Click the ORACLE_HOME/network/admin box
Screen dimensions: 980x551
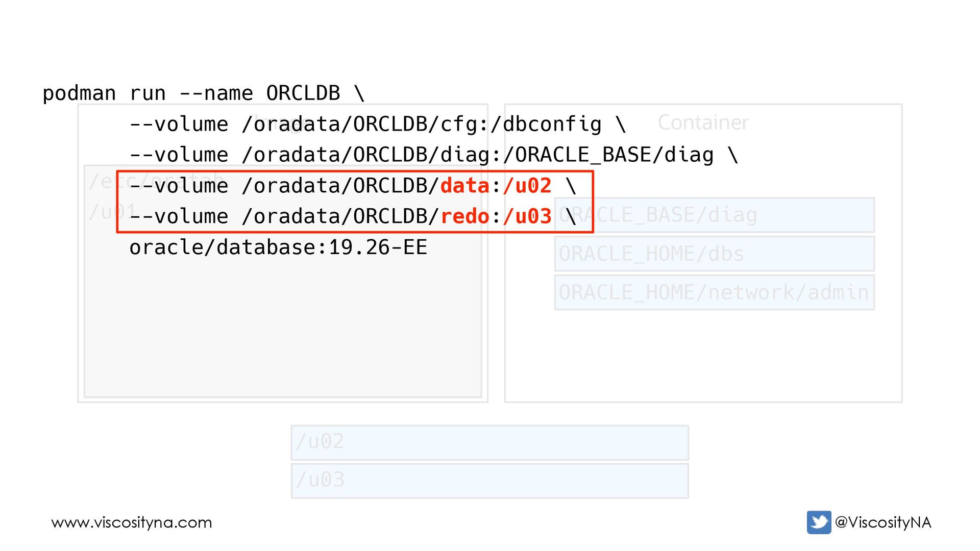(714, 292)
